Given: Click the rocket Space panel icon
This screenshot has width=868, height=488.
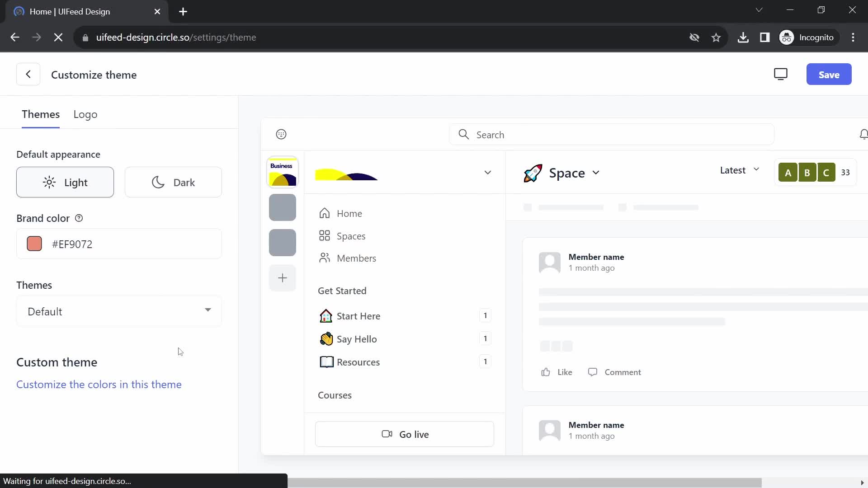Looking at the screenshot, I should [x=533, y=173].
